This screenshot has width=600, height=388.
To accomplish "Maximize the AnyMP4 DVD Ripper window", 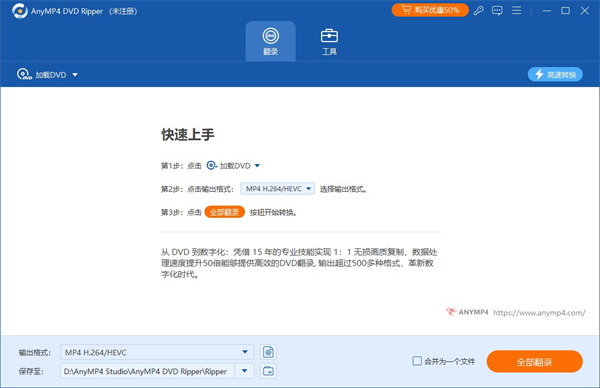I will [566, 11].
